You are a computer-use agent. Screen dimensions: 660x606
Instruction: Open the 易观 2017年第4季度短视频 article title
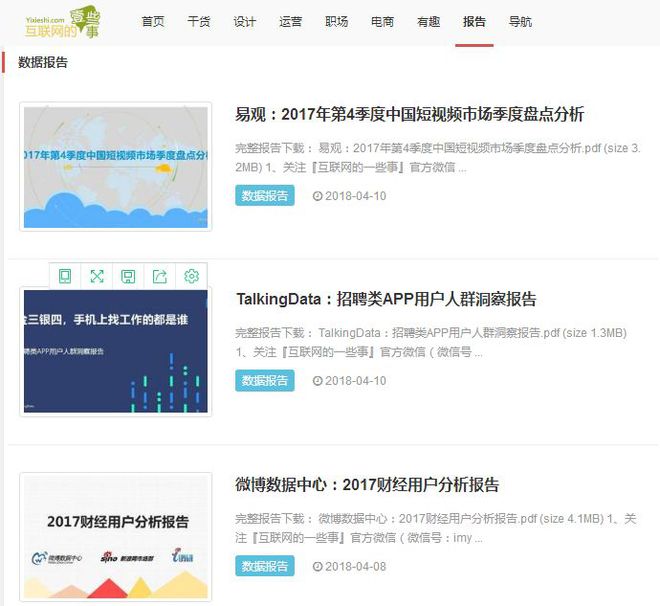tap(409, 114)
